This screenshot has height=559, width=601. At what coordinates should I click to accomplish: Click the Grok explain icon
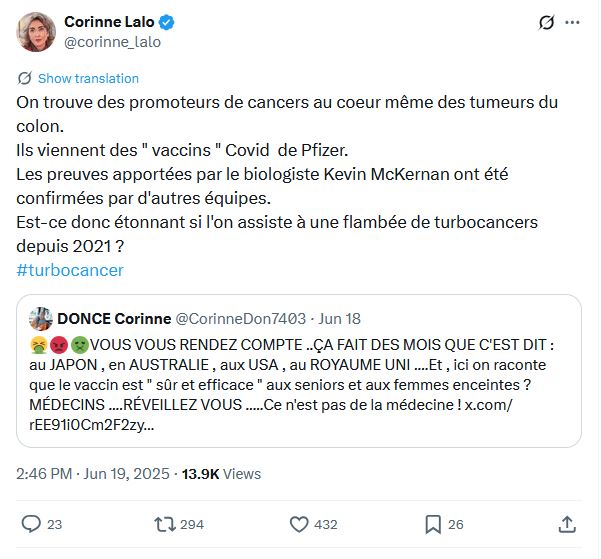pyautogui.click(x=546, y=22)
